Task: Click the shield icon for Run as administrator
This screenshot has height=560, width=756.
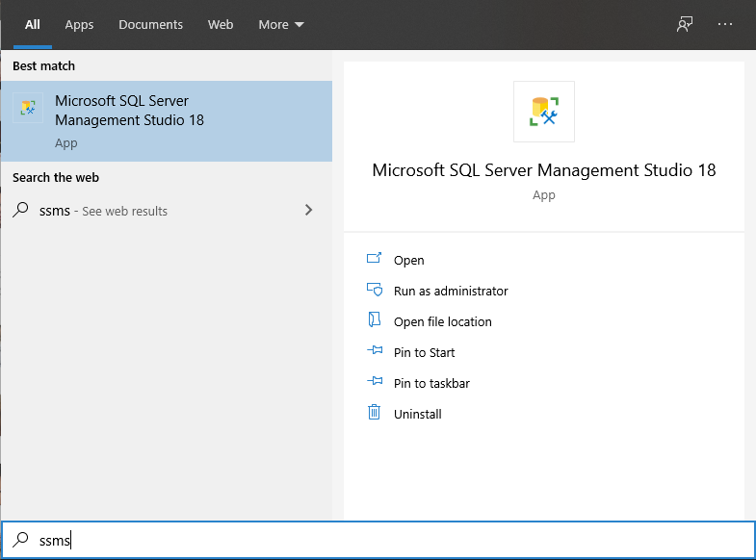Action: coord(375,291)
